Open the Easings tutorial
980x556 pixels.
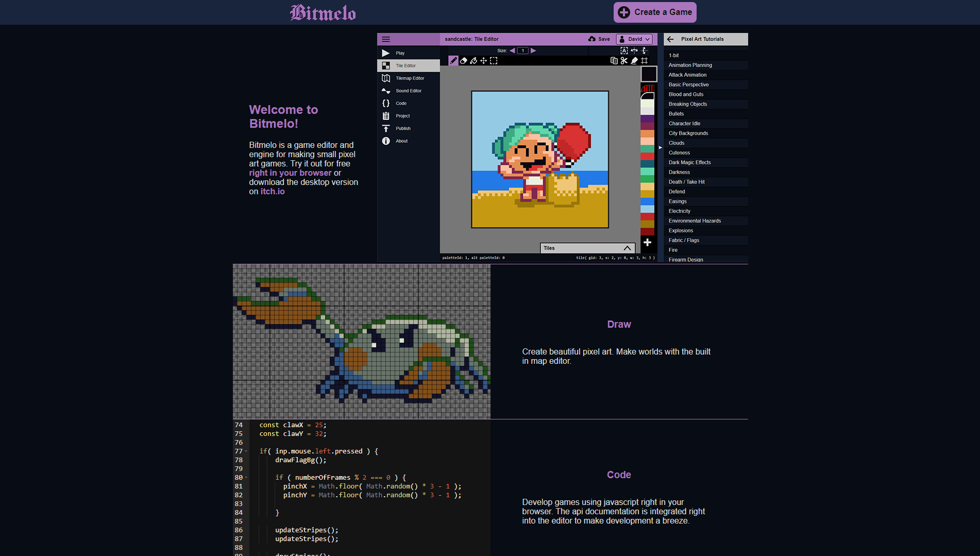point(706,201)
